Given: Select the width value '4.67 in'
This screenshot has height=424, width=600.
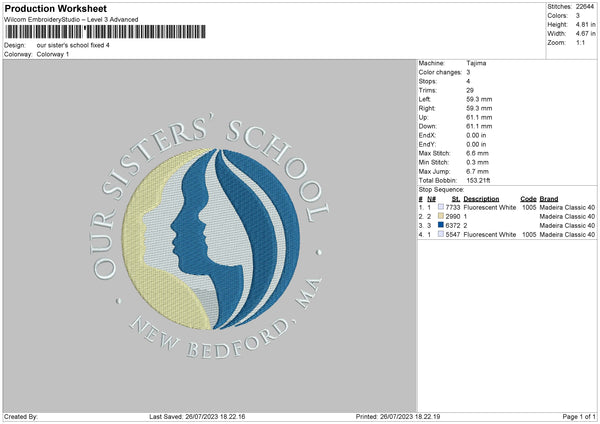Looking at the screenshot, I should click(585, 34).
